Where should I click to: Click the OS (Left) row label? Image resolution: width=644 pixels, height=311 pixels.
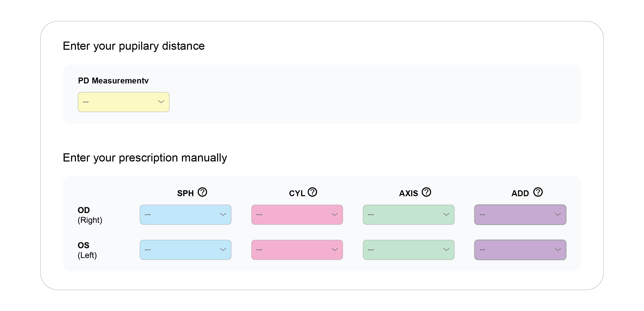click(x=87, y=250)
